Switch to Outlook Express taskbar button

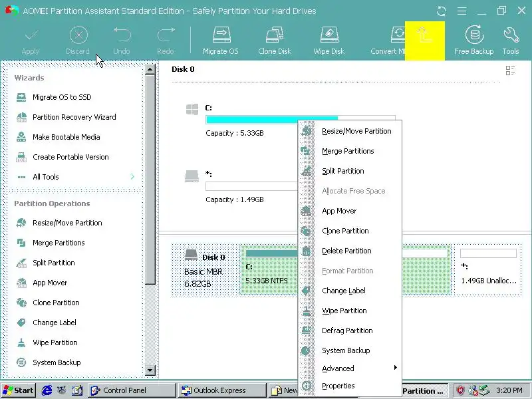click(223, 390)
